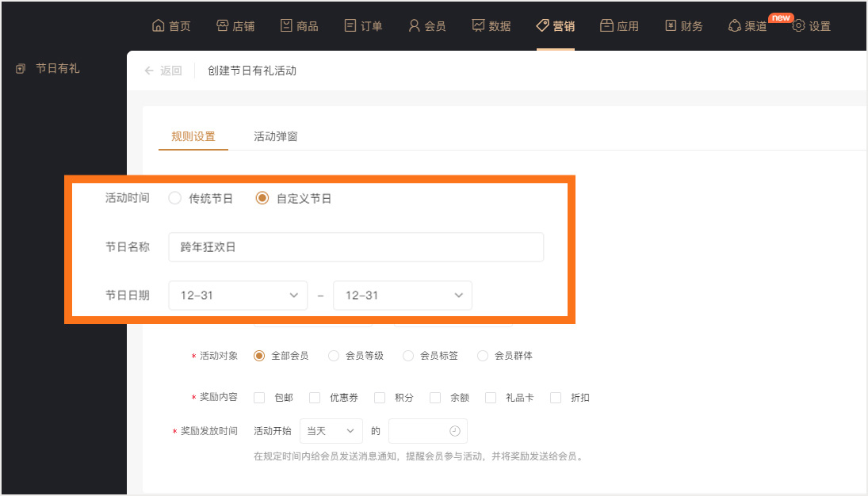The image size is (868, 496).
Task: Click the 节日名称 input field
Action: point(356,247)
